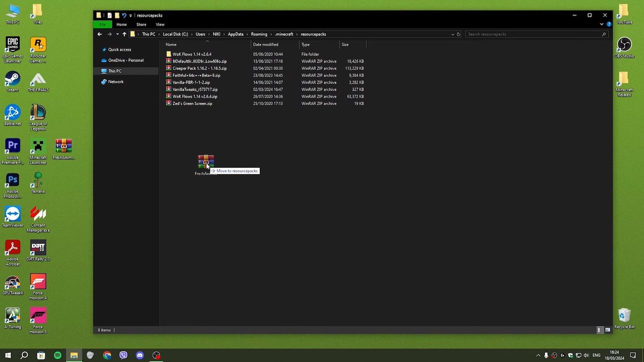Select the Files folder on desktop
The image size is (644, 362).
[x=38, y=14]
